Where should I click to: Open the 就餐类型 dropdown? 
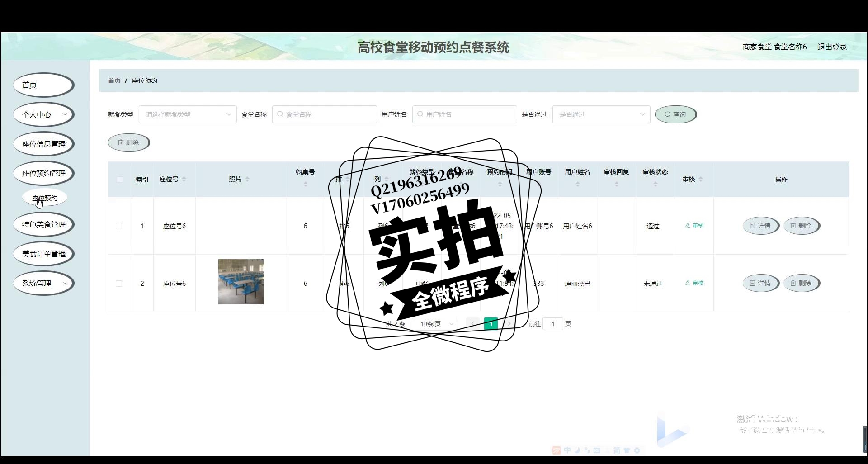[188, 114]
